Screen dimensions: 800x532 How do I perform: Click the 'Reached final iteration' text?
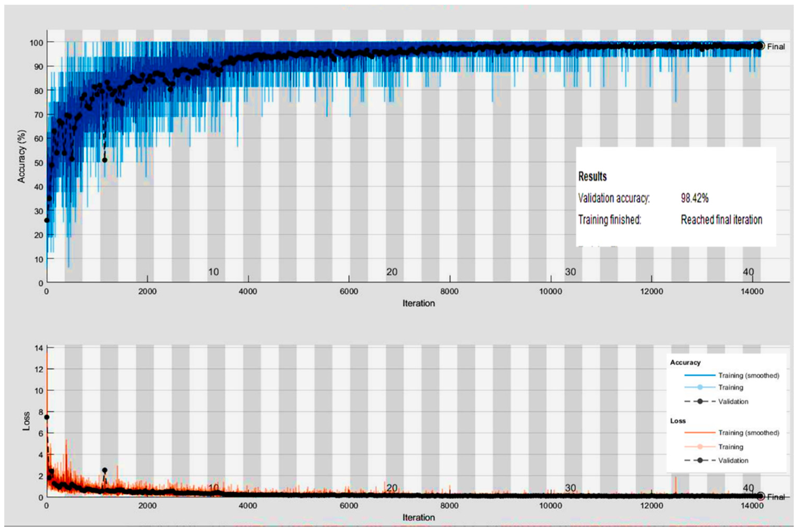pyautogui.click(x=721, y=220)
